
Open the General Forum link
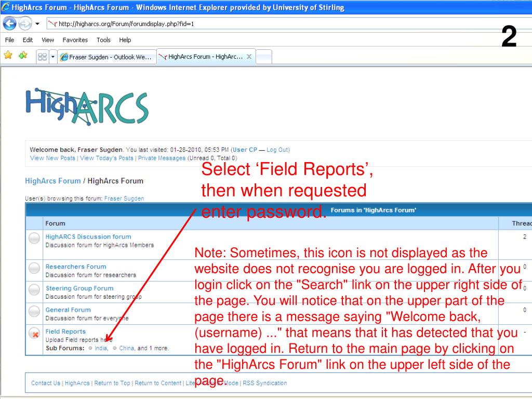(68, 310)
